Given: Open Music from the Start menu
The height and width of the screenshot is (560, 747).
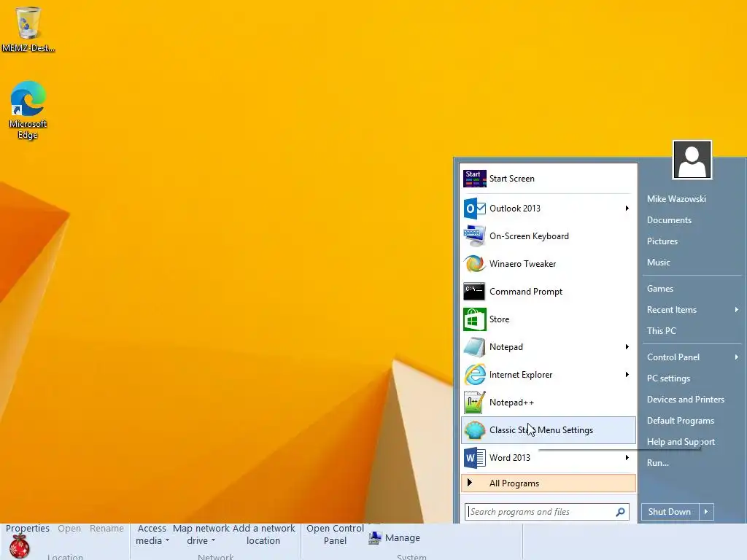Looking at the screenshot, I should pos(659,262).
